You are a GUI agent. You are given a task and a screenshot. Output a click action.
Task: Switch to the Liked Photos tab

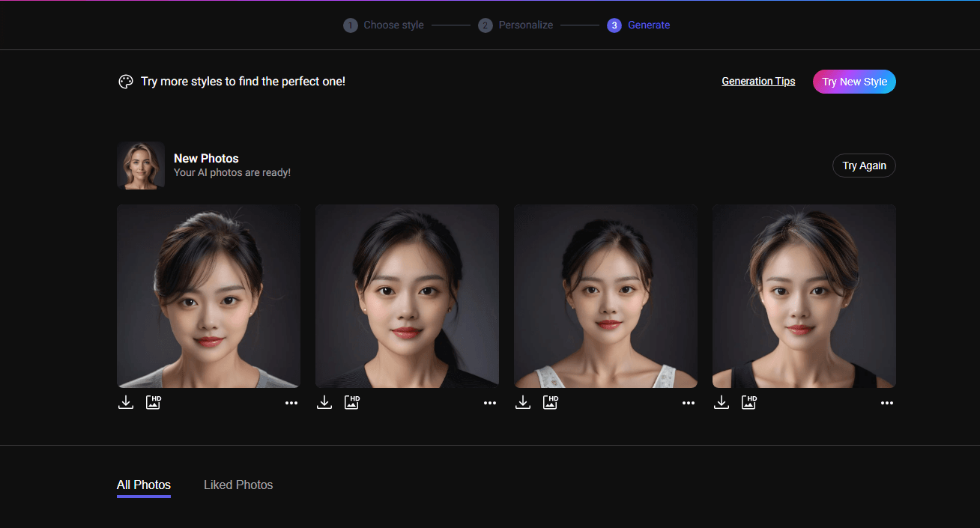coord(238,485)
